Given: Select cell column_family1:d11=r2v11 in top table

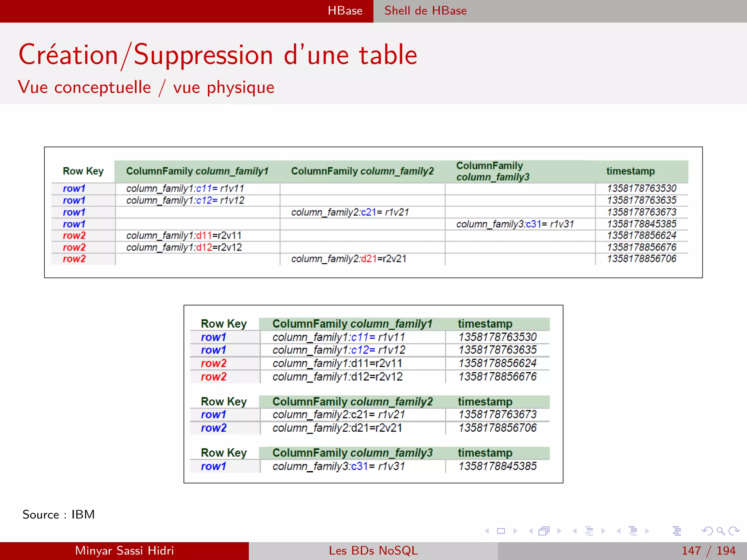Looking at the screenshot, I should pos(184,236).
